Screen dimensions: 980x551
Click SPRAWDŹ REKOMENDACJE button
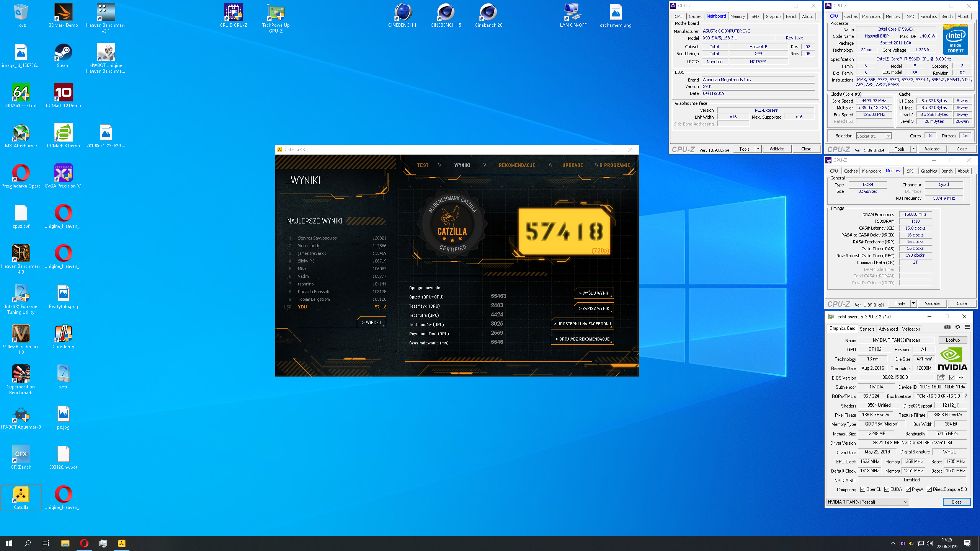point(582,339)
